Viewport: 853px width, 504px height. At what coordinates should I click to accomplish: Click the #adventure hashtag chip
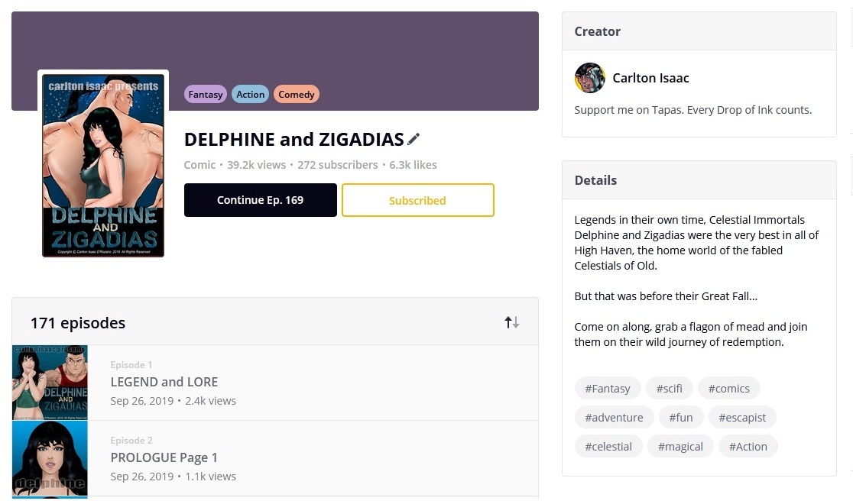coord(614,418)
